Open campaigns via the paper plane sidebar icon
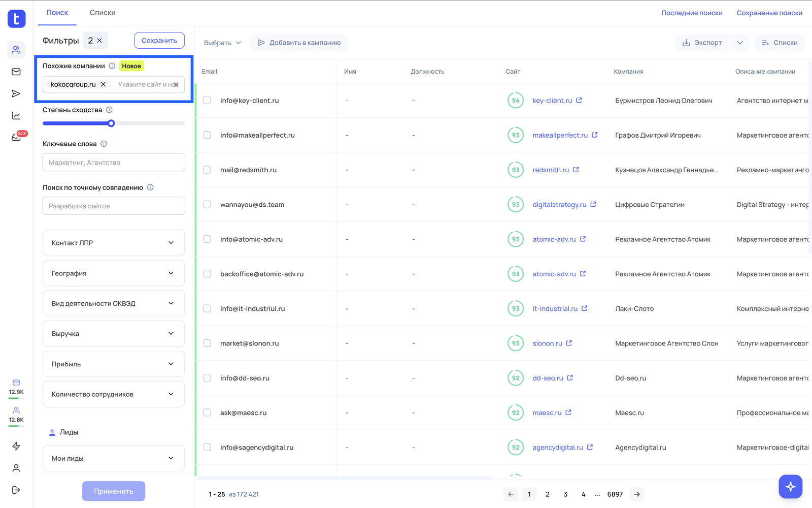The height and width of the screenshot is (508, 812). click(x=16, y=93)
